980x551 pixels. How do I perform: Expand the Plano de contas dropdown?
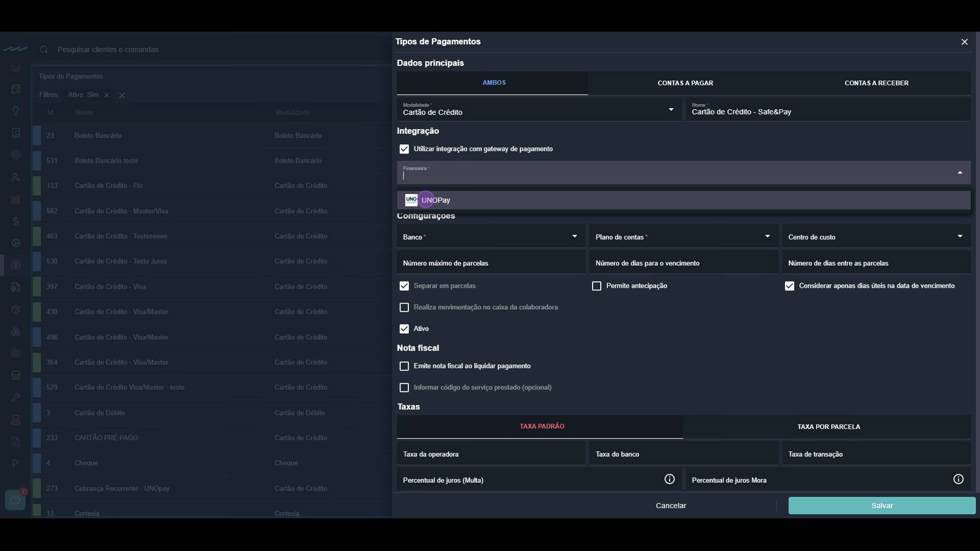coord(684,237)
